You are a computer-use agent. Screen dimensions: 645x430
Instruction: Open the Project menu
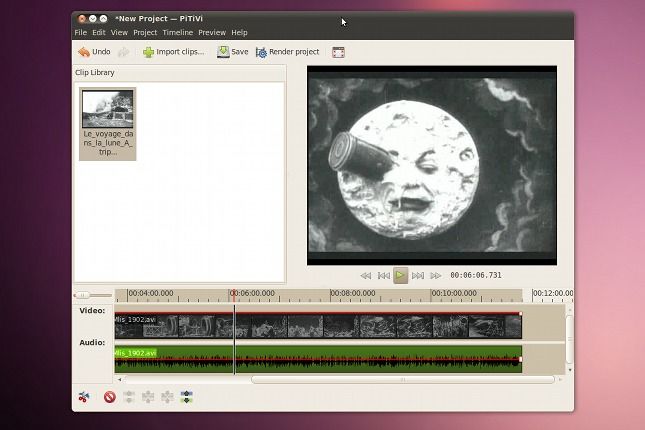click(x=145, y=32)
